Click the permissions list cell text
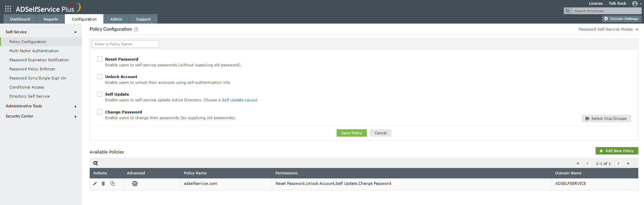Image resolution: width=644 pixels, height=205 pixels. [x=333, y=184]
